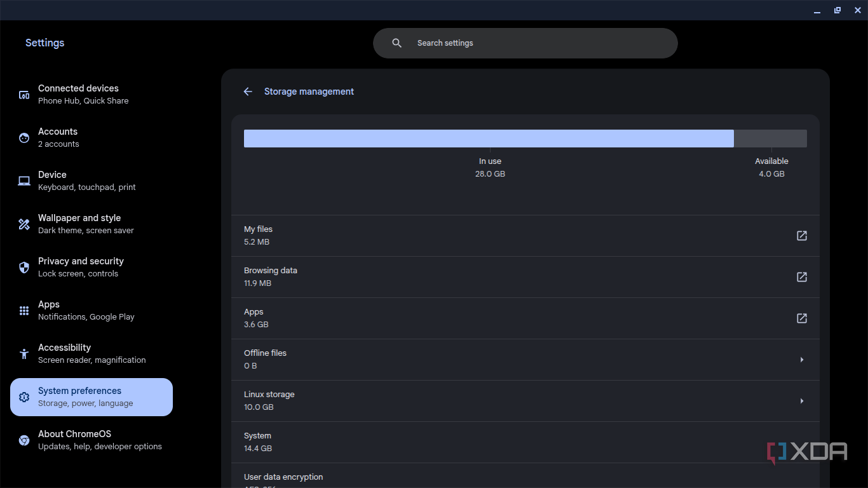Click the magnifier icon in search bar
Image resolution: width=868 pixels, height=488 pixels.
coord(397,43)
